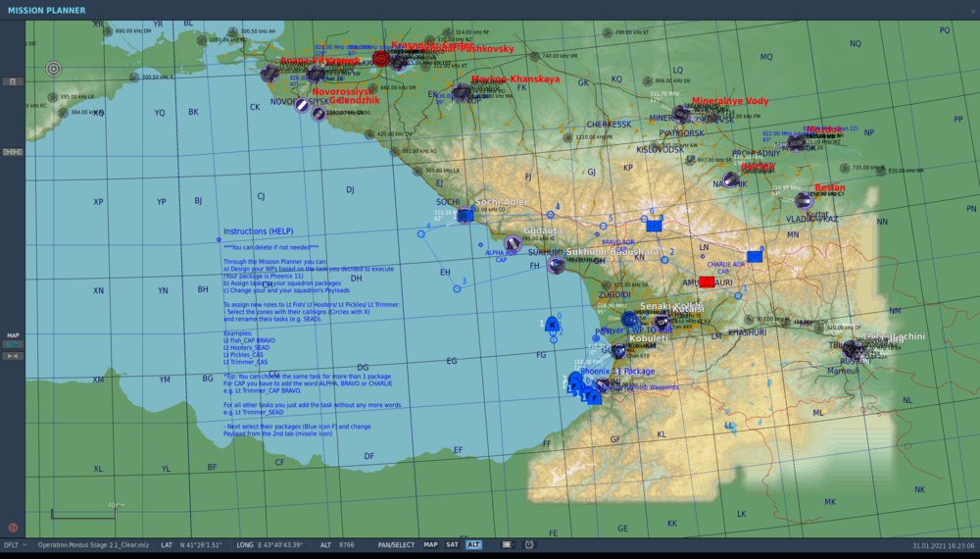The height and width of the screenshot is (559, 980).
Task: Toggle the MAP route view sidebar button
Action: (x=13, y=344)
